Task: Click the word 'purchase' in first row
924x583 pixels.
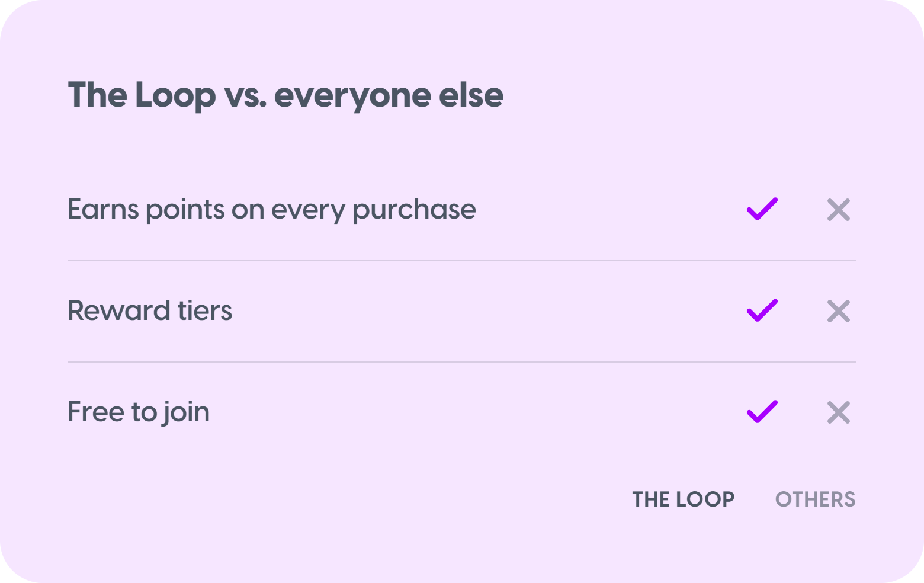Action: point(414,212)
